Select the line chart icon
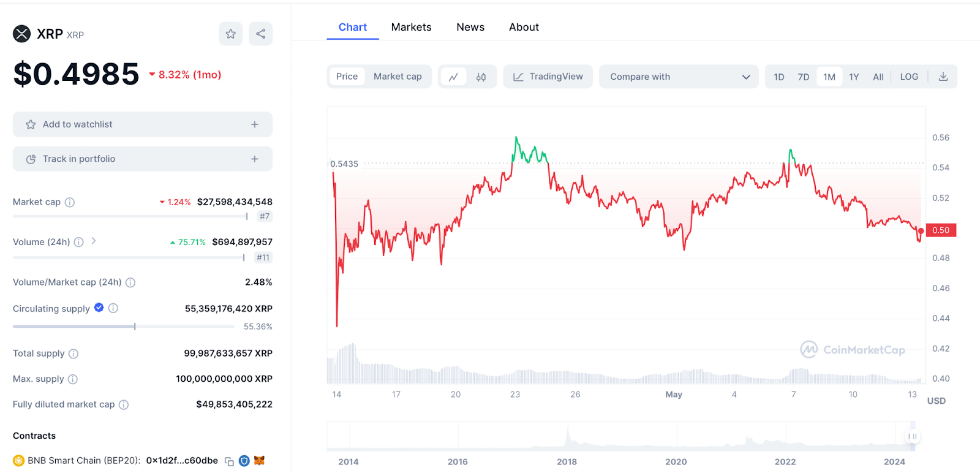Viewport: 980px width, 473px height. pos(454,77)
